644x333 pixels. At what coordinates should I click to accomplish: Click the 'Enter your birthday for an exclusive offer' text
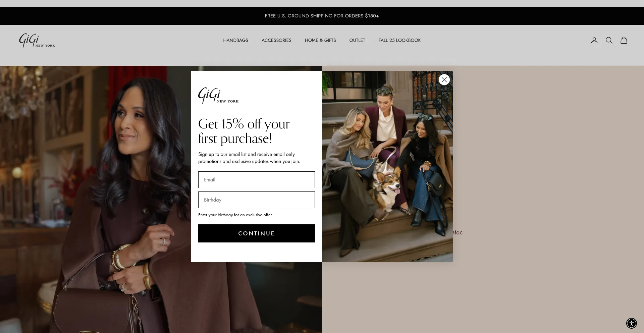(x=235, y=215)
